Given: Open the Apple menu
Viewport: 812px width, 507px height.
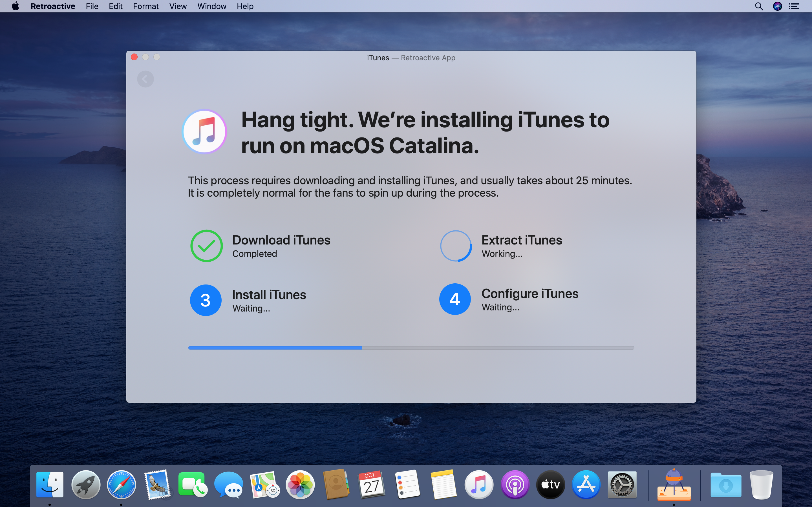Looking at the screenshot, I should click(16, 6).
